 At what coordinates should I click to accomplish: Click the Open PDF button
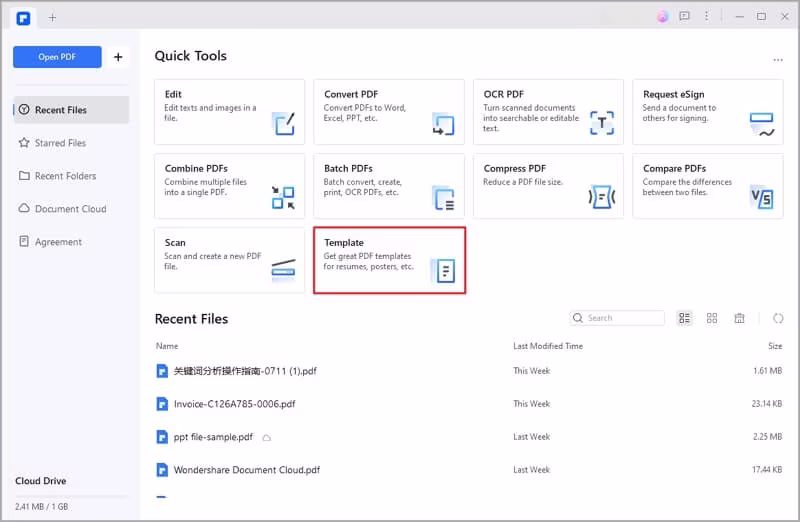tap(57, 57)
